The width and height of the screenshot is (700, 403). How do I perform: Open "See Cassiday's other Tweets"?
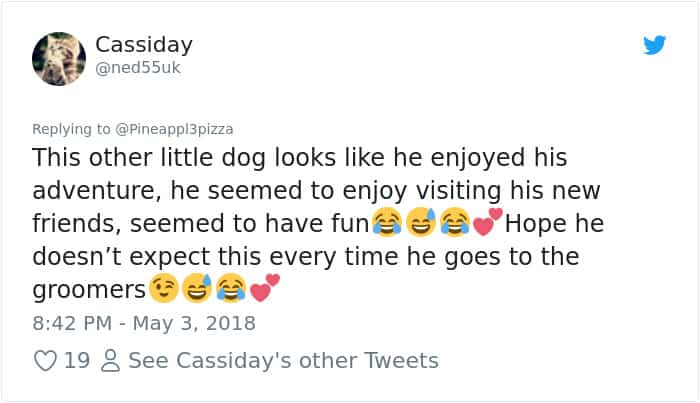(283, 360)
